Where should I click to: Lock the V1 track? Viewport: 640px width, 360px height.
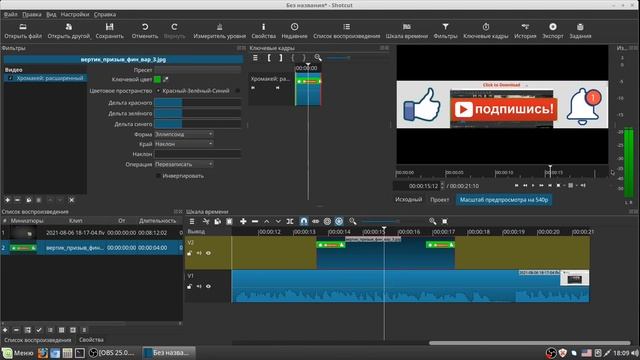tap(189, 286)
